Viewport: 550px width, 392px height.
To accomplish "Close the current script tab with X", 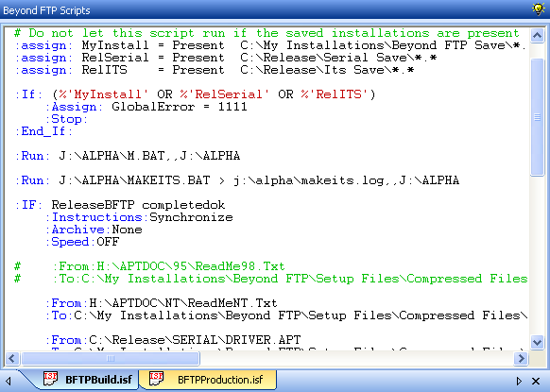I will [536, 381].
